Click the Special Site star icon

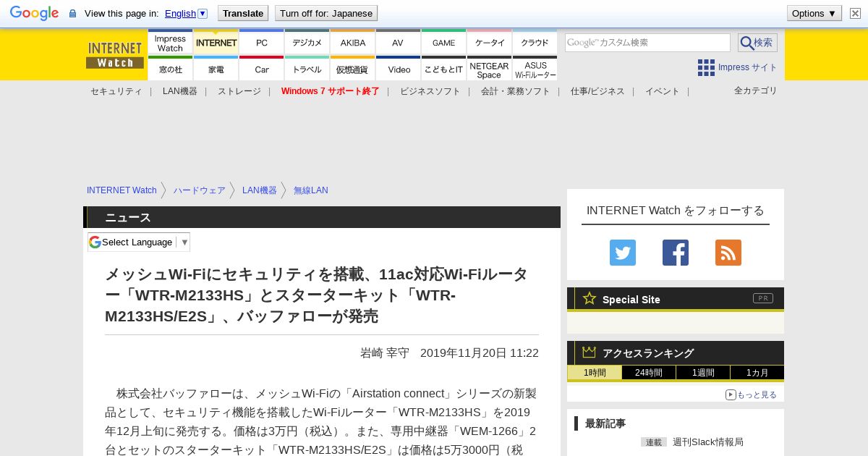(590, 298)
